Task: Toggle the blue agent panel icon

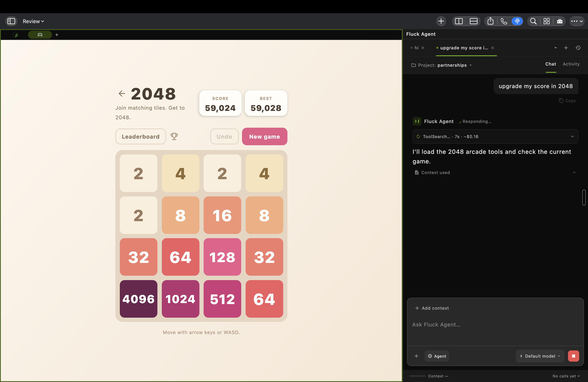Action: [x=517, y=21]
